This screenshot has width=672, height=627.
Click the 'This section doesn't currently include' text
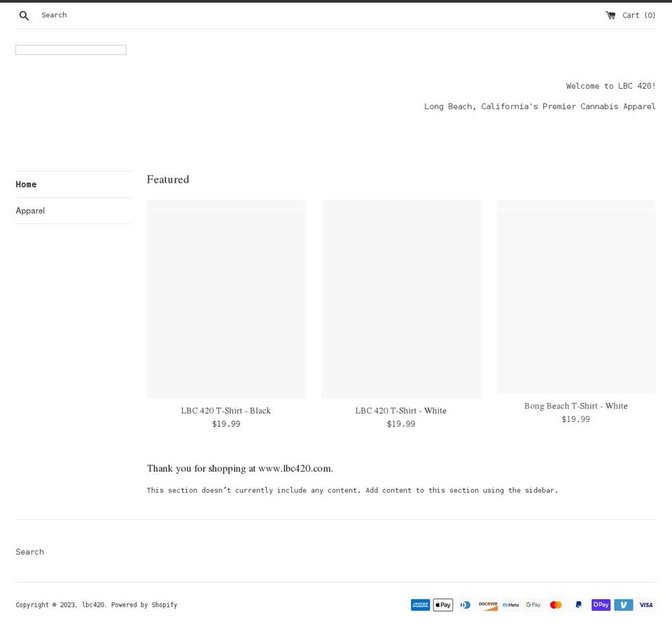click(x=352, y=490)
